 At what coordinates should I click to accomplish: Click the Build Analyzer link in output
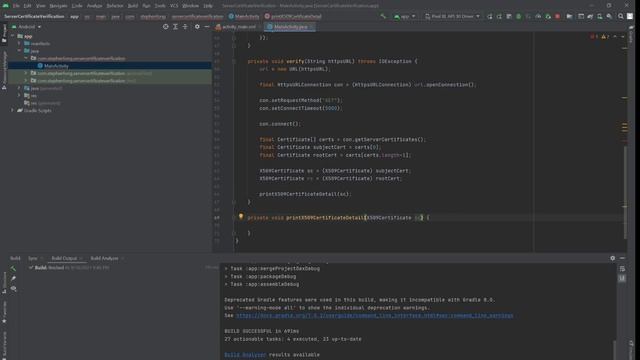click(x=245, y=355)
